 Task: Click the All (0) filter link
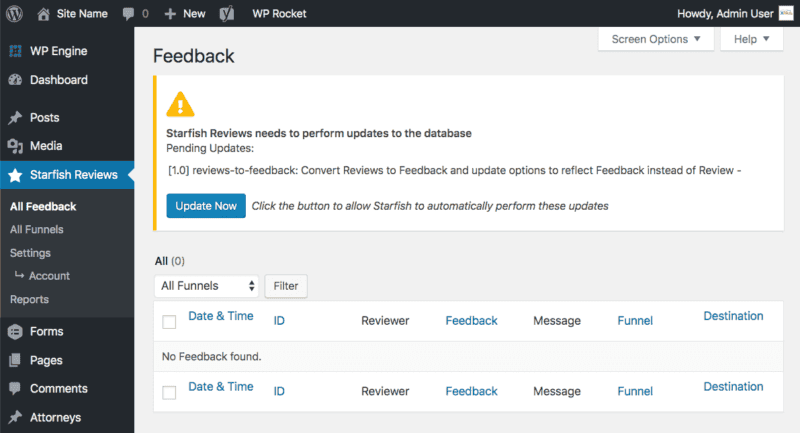[x=169, y=261]
